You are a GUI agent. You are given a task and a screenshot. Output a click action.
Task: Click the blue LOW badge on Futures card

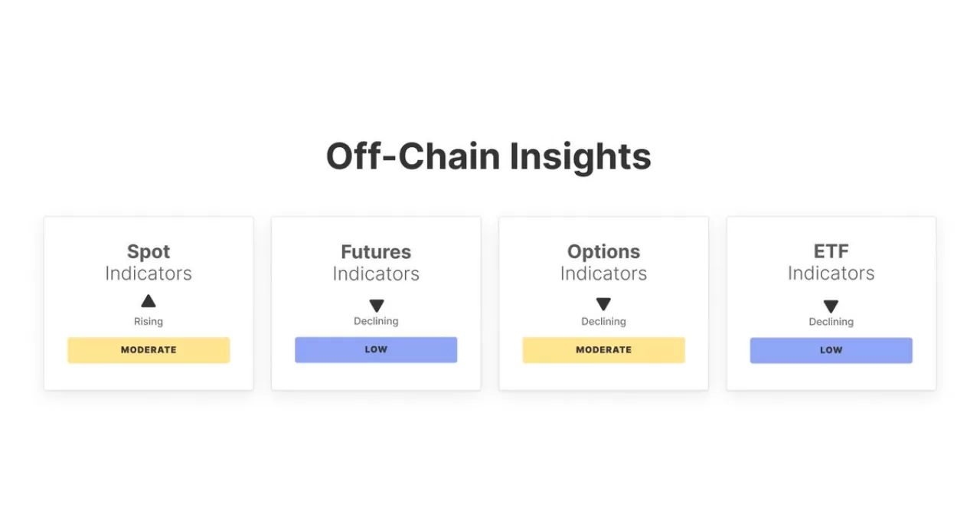coord(376,349)
